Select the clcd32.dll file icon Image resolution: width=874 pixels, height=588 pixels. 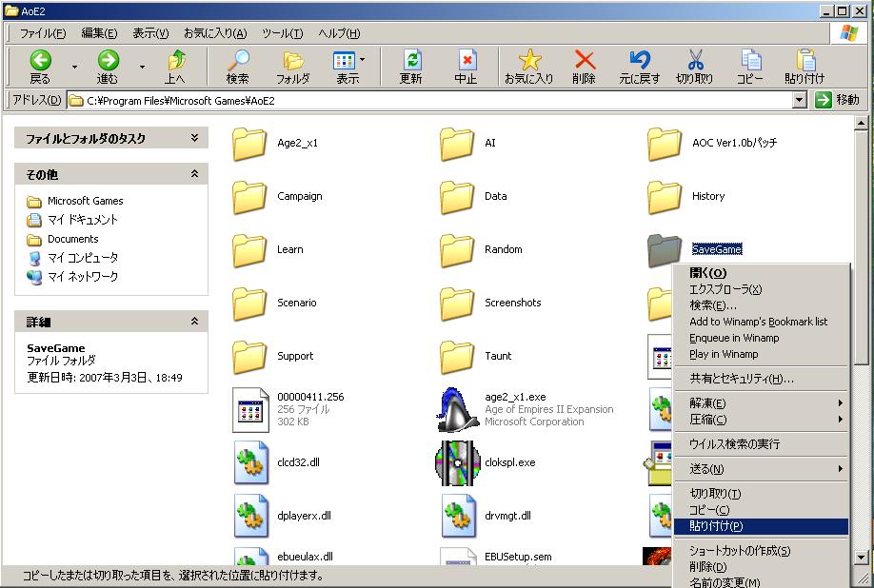(250, 462)
